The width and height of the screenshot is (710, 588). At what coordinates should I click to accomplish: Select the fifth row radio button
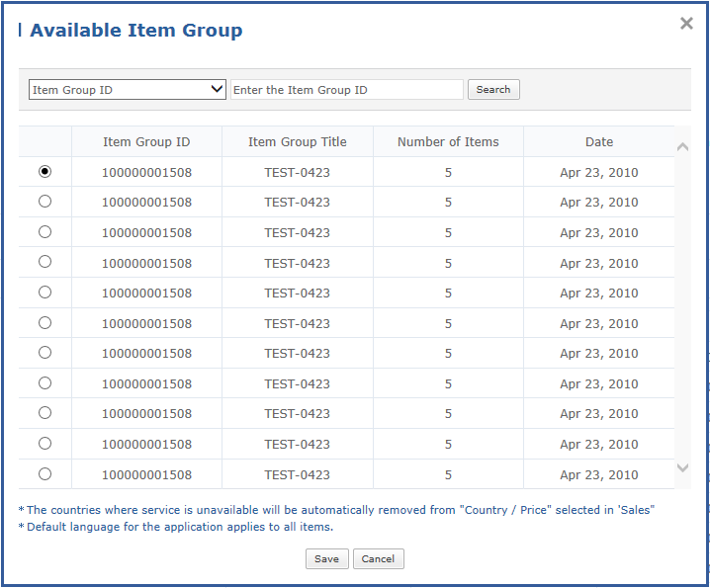point(44,293)
